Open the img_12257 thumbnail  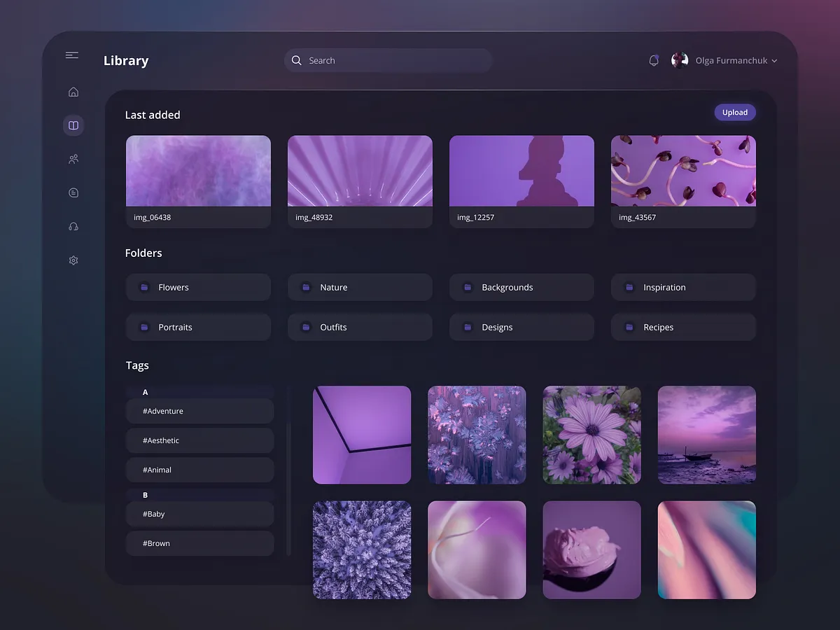click(521, 170)
